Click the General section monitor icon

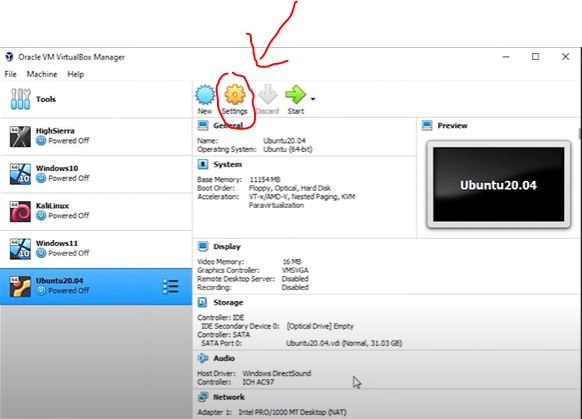(x=203, y=125)
